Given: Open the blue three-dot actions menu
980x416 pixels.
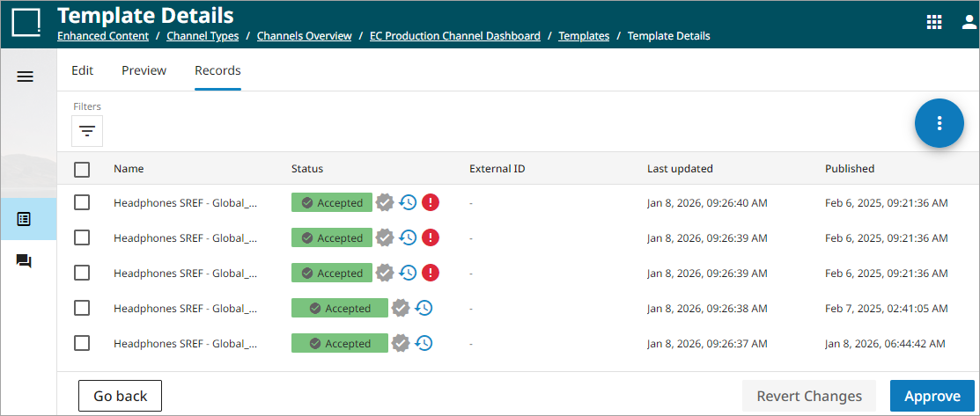Looking at the screenshot, I should pyautogui.click(x=939, y=123).
